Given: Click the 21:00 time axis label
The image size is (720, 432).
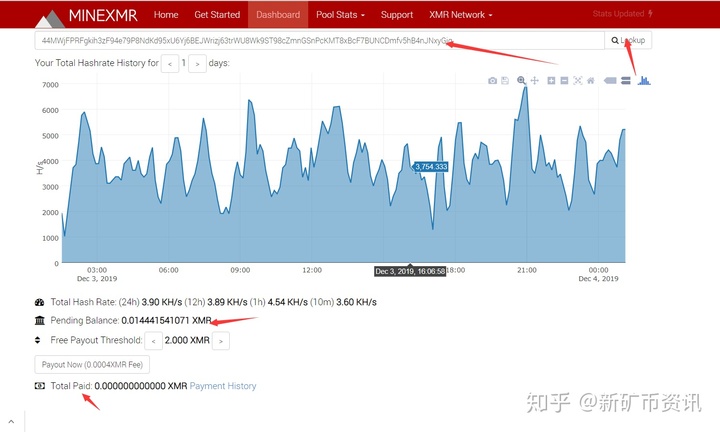Looking at the screenshot, I should [x=527, y=270].
